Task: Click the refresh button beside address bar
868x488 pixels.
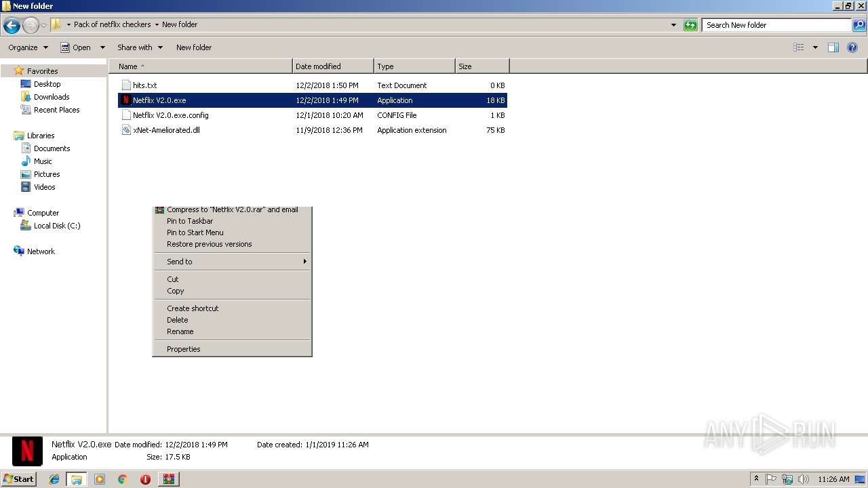Action: pos(690,25)
